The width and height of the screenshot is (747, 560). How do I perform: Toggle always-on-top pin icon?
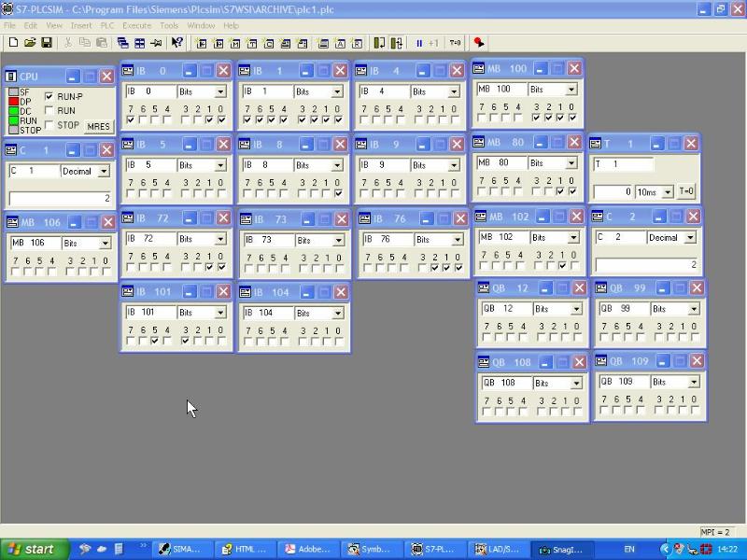tap(156, 43)
